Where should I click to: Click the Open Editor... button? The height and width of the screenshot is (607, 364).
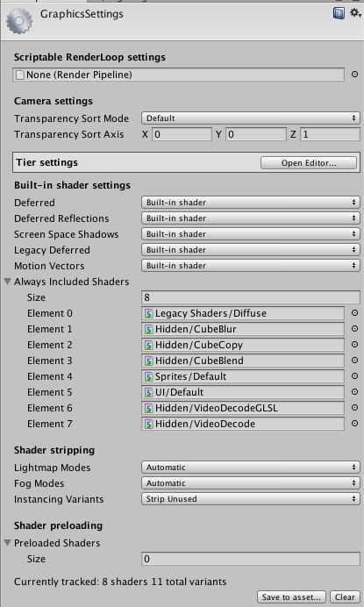click(x=309, y=163)
